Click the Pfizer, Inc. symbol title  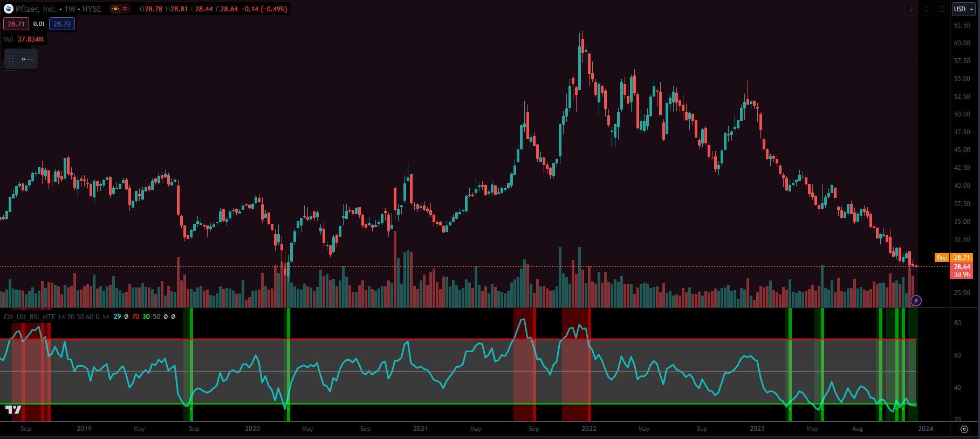coord(36,9)
